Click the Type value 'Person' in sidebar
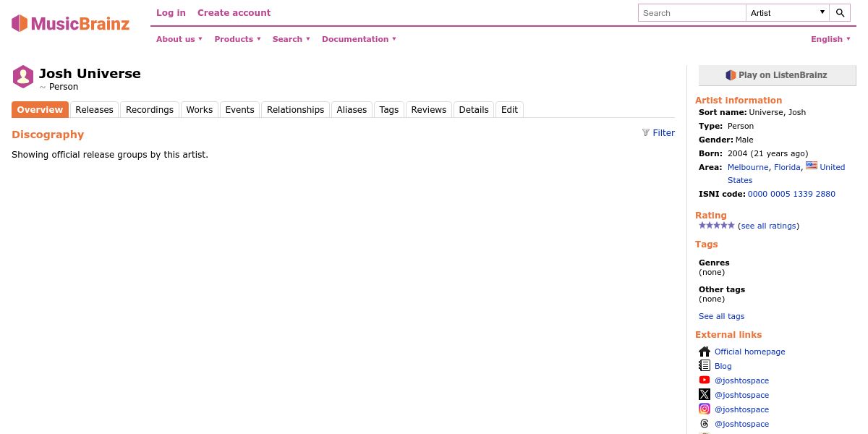Screen dimensions: 868x434 point(741,126)
